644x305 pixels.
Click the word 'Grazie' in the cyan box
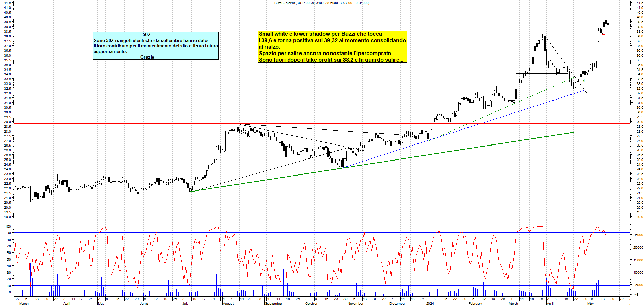(147, 57)
